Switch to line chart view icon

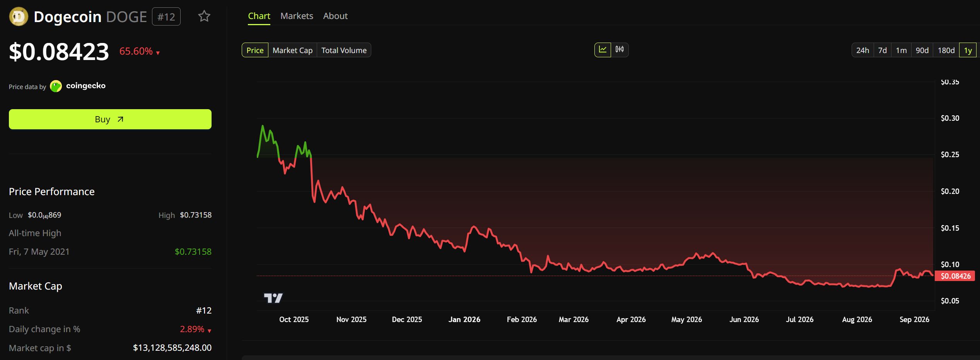pyautogui.click(x=603, y=50)
